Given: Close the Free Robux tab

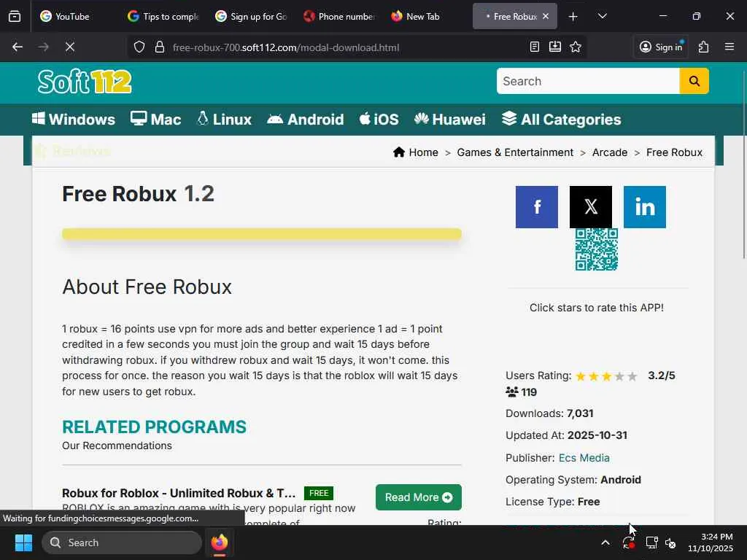Looking at the screenshot, I should point(546,16).
